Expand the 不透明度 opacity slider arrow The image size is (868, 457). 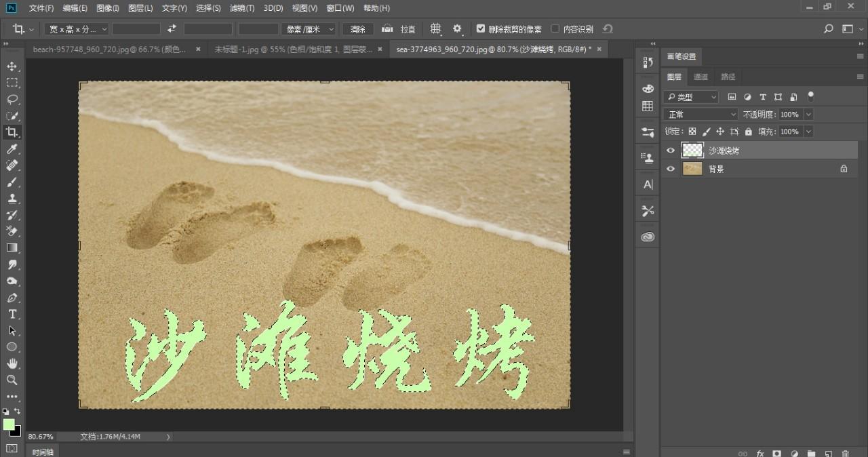(807, 115)
